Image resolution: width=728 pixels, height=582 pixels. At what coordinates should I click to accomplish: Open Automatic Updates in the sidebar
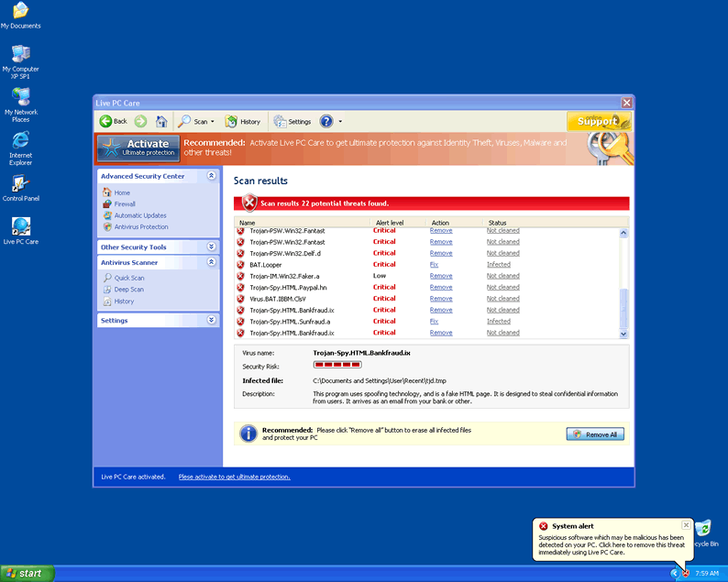[x=140, y=215]
